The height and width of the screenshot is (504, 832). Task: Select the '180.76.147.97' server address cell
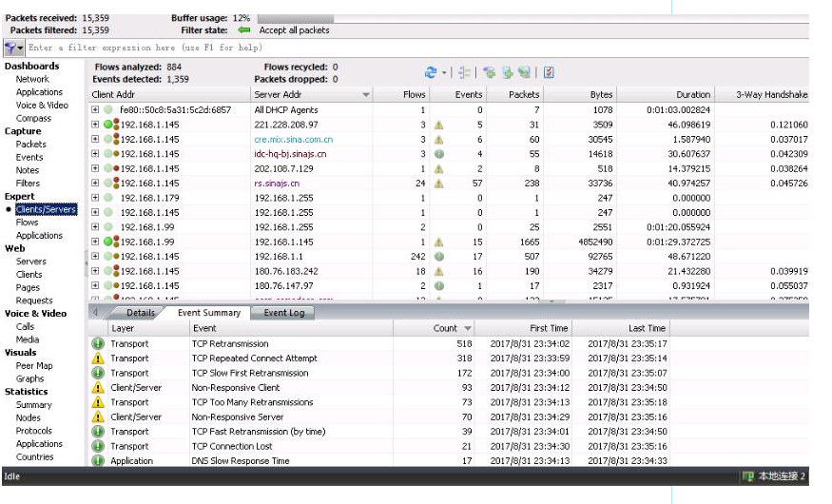pos(283,286)
